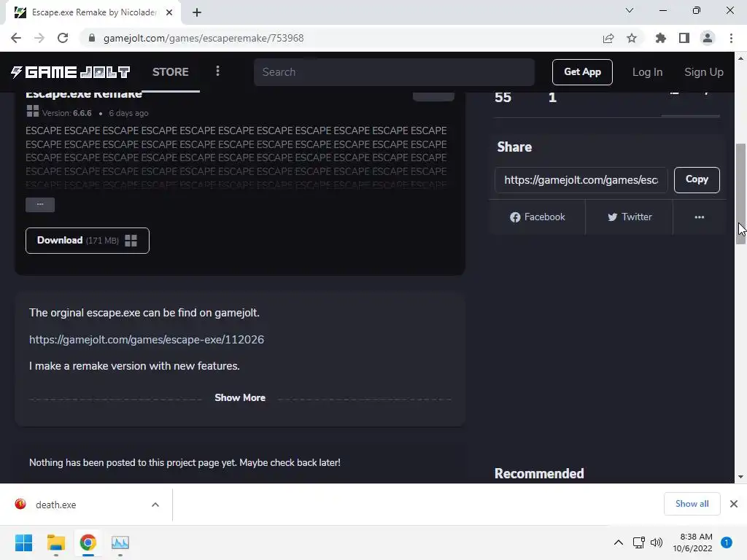The width and height of the screenshot is (747, 560).
Task: Close the downloads bar
Action: (x=734, y=504)
